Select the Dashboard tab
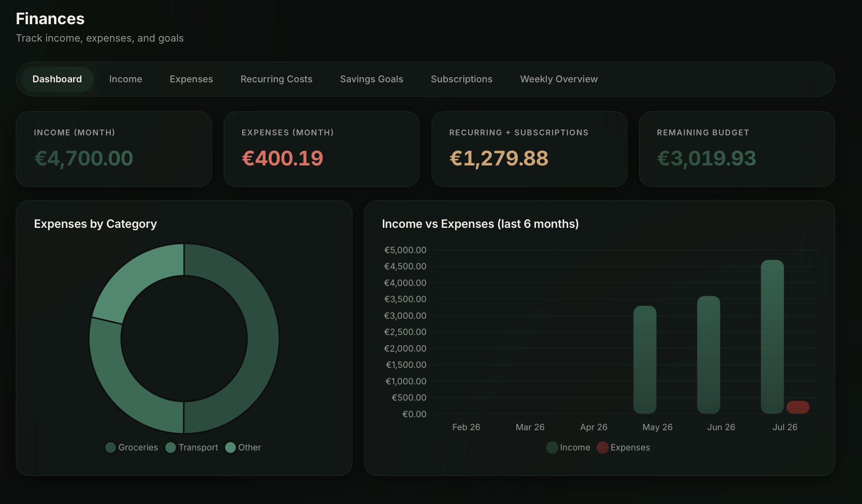The image size is (862, 504). click(57, 79)
